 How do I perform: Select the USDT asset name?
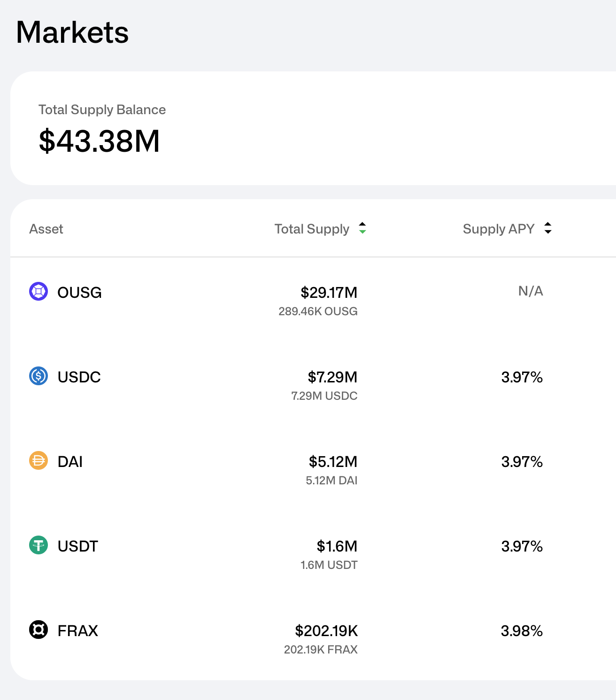[x=77, y=546]
